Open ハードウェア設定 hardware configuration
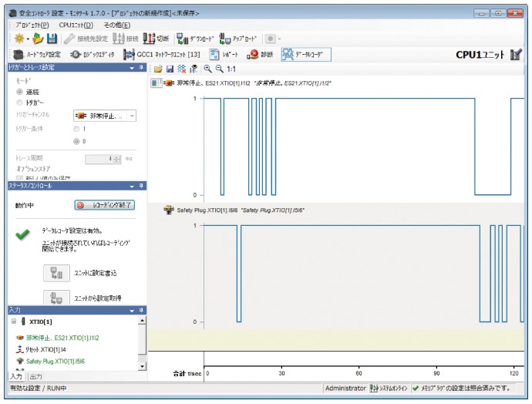The width and height of the screenshot is (532, 404). pyautogui.click(x=37, y=55)
